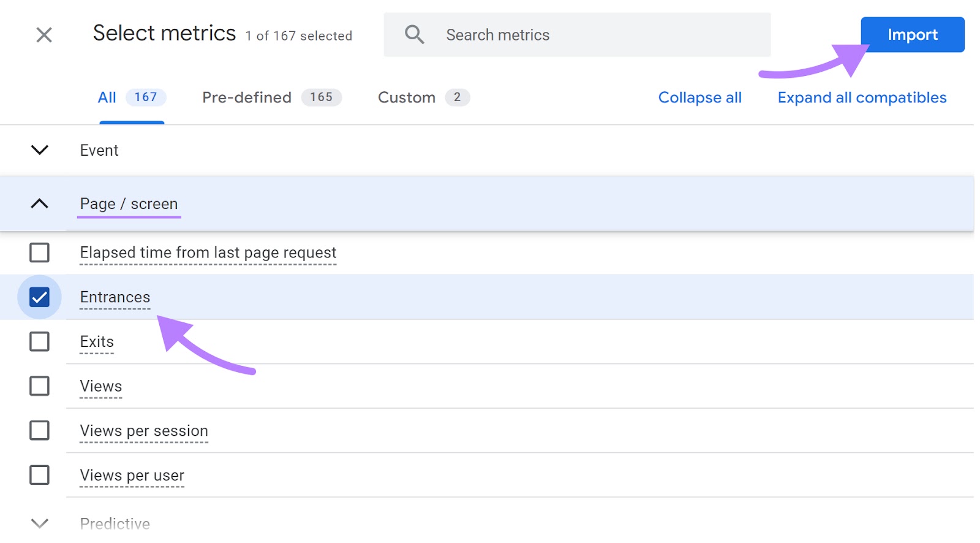Uncheck the Entrances checkbox

(x=40, y=297)
